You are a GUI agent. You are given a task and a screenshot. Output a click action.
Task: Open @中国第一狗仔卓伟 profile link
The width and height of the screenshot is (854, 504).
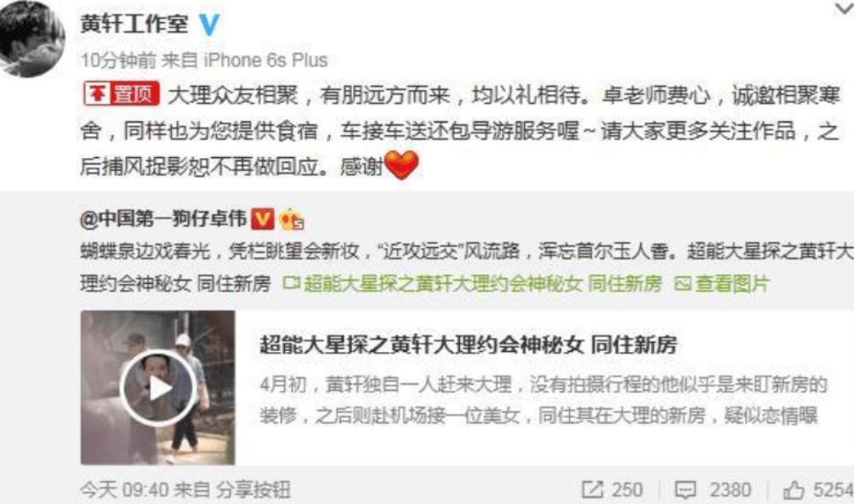pos(163,218)
